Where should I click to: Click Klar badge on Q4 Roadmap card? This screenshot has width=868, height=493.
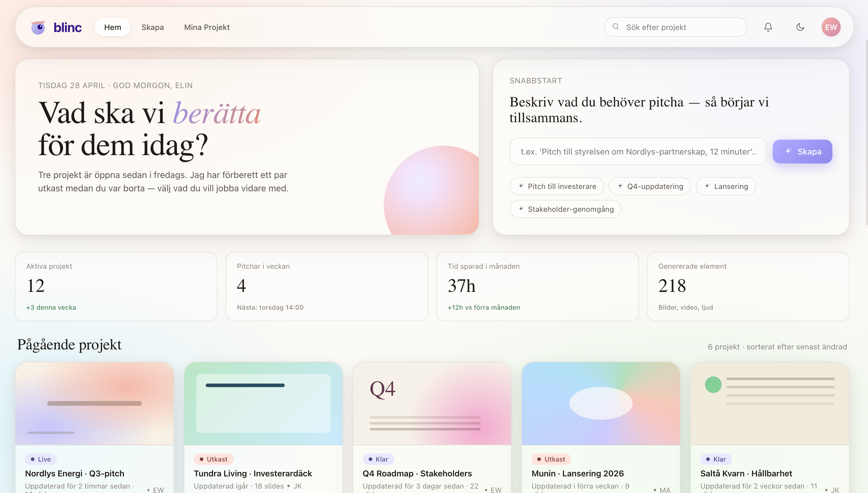[378, 459]
